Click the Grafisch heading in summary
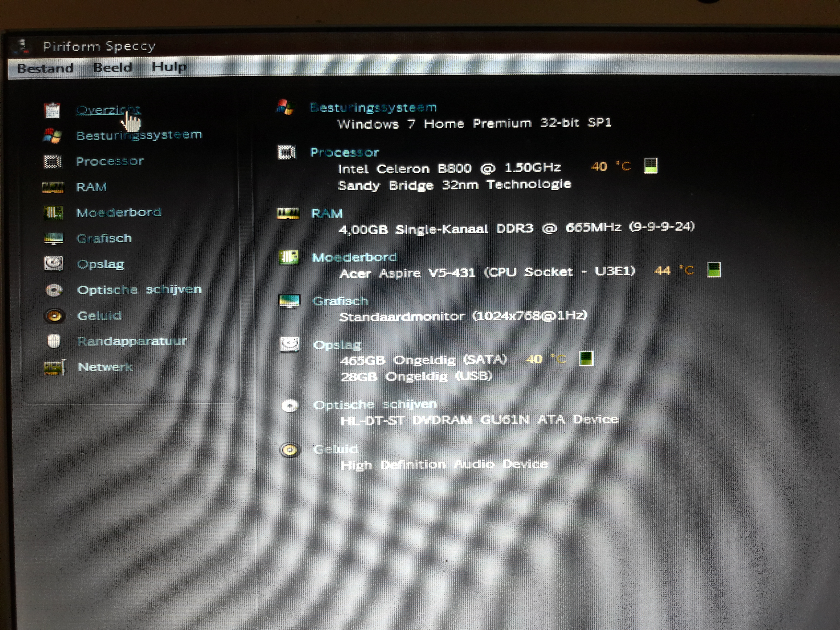840x630 pixels. click(x=340, y=301)
